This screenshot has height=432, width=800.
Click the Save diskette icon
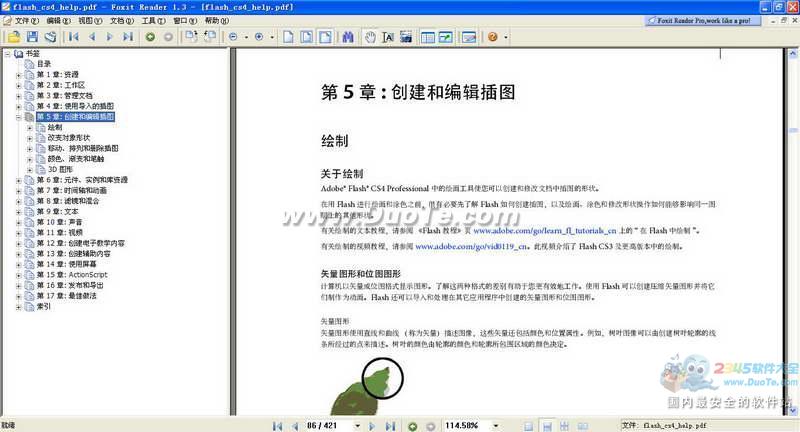tap(32, 37)
